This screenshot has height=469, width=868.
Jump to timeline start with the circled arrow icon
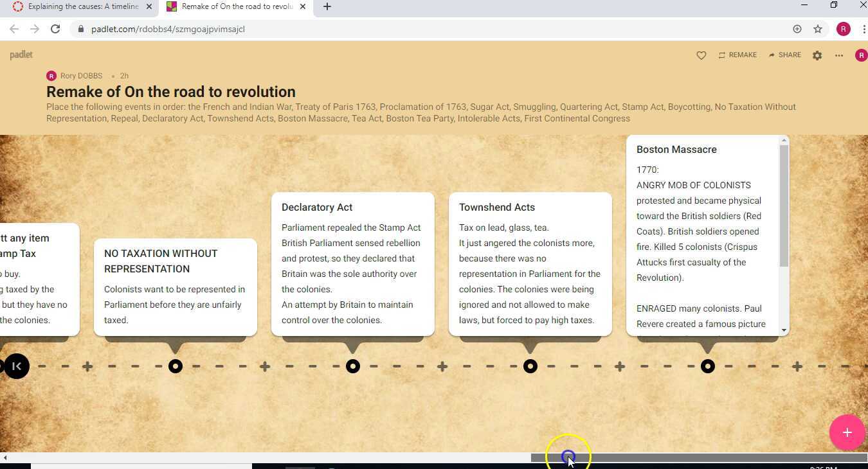pyautogui.click(x=17, y=366)
